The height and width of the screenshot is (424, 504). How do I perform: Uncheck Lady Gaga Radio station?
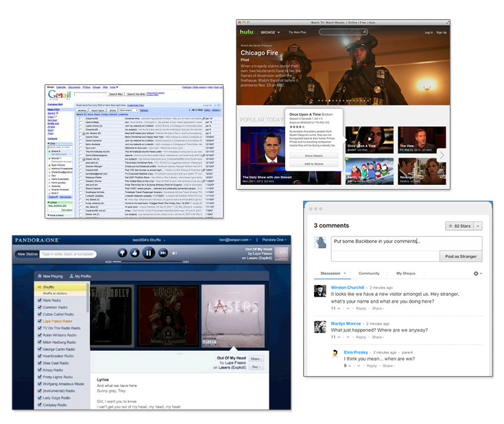(40, 398)
